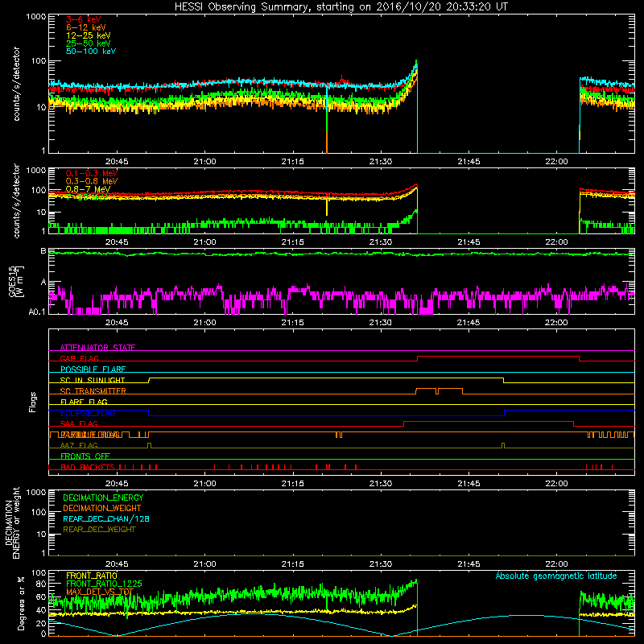Click the Flags vertical axis title
The height and width of the screenshot is (644, 644).
pyautogui.click(x=33, y=402)
